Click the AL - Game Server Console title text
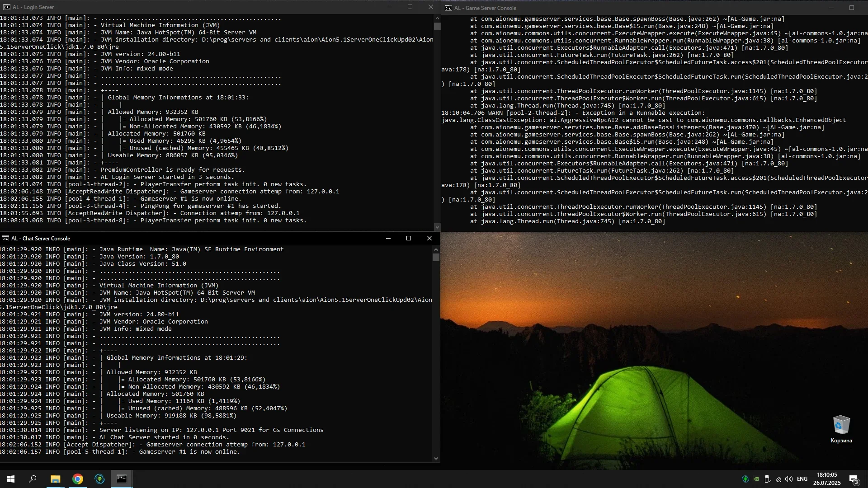The image size is (868, 488). click(x=485, y=8)
